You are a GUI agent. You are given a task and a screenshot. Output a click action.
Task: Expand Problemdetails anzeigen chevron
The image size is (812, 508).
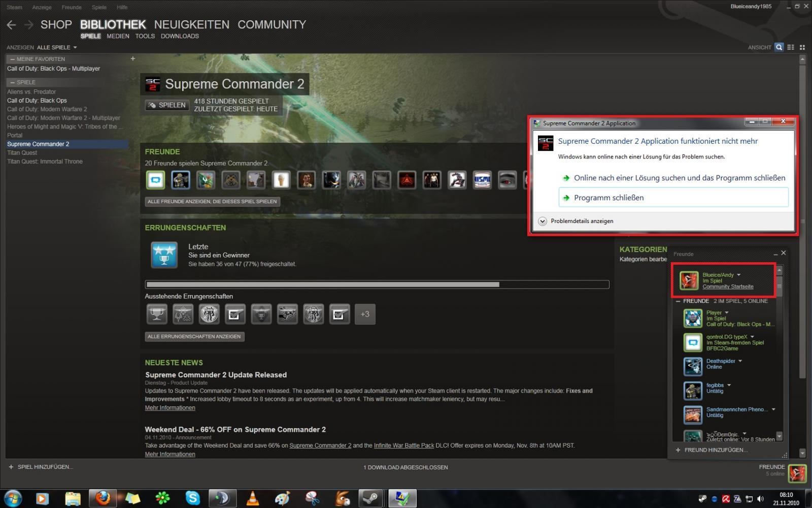click(543, 221)
